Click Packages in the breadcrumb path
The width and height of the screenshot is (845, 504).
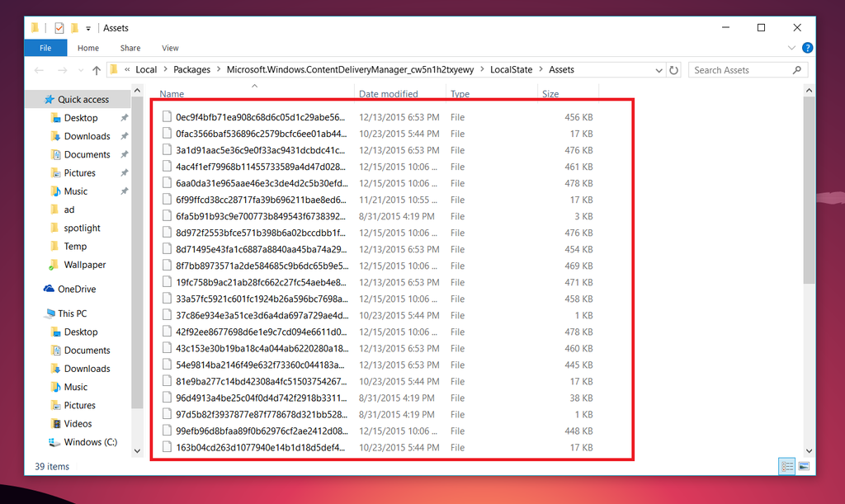(x=192, y=69)
